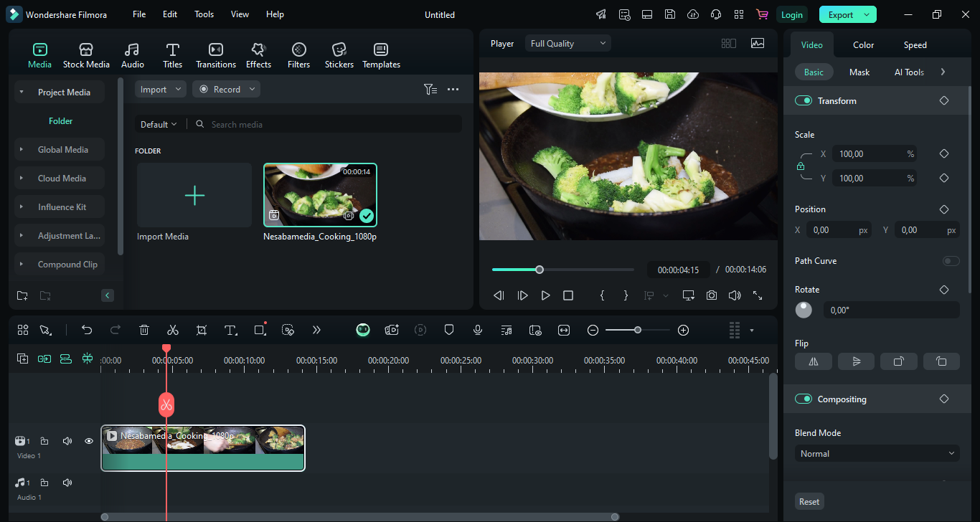The height and width of the screenshot is (522, 980).
Task: Take a snapshot with camera icon
Action: pyautogui.click(x=711, y=295)
